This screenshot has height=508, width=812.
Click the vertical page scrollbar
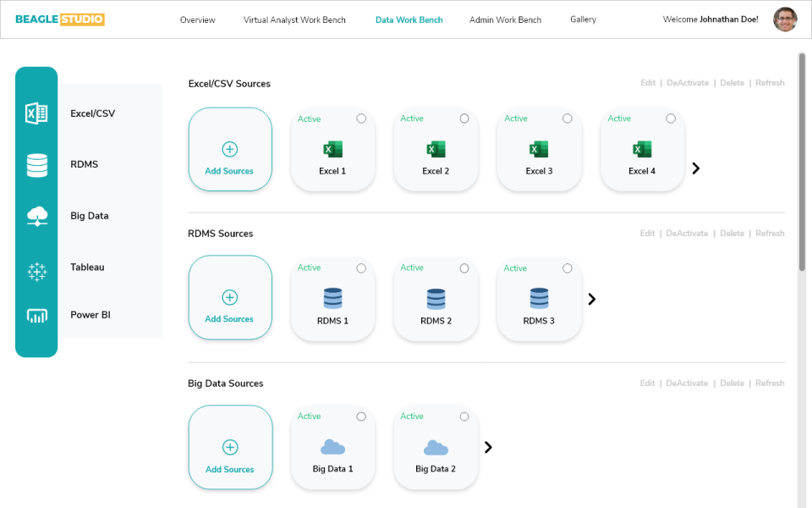(802, 162)
